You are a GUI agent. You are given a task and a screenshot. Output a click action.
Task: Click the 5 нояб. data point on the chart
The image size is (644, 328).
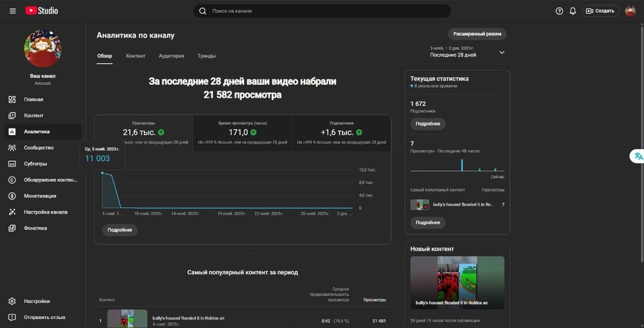pos(102,173)
